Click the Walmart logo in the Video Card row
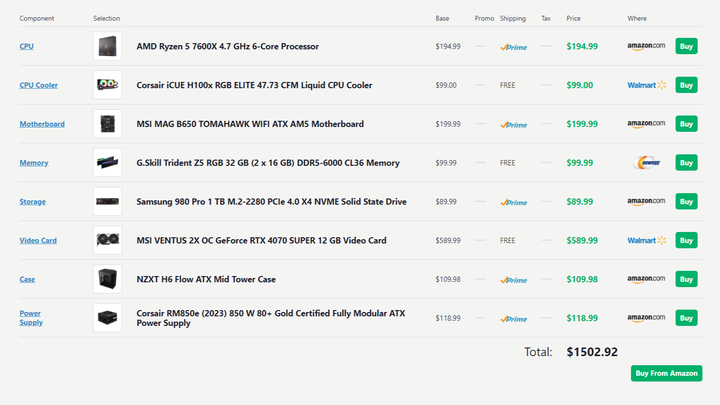 (x=647, y=240)
